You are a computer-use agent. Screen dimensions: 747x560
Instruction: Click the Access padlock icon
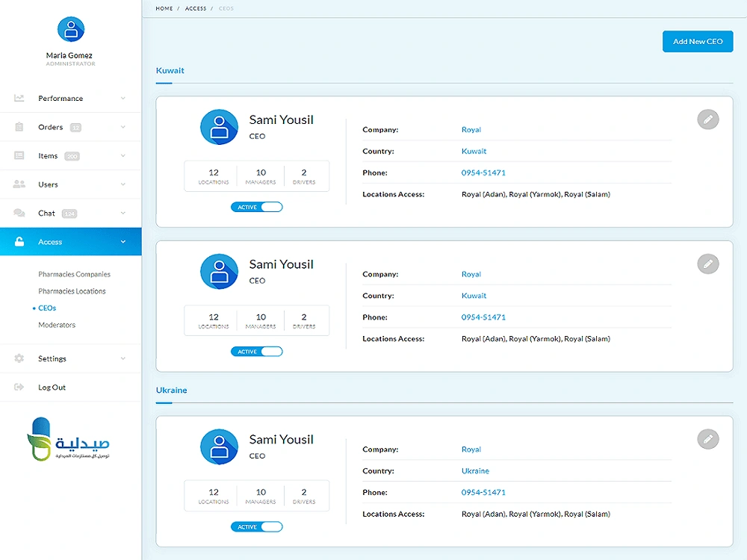tap(18, 241)
